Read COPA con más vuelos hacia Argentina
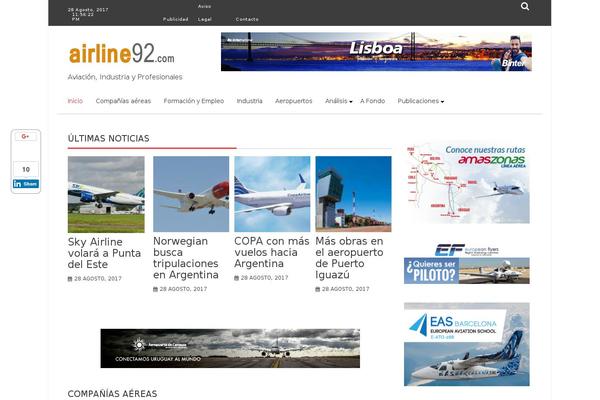Viewport: 600px width, 400px height. point(272,252)
